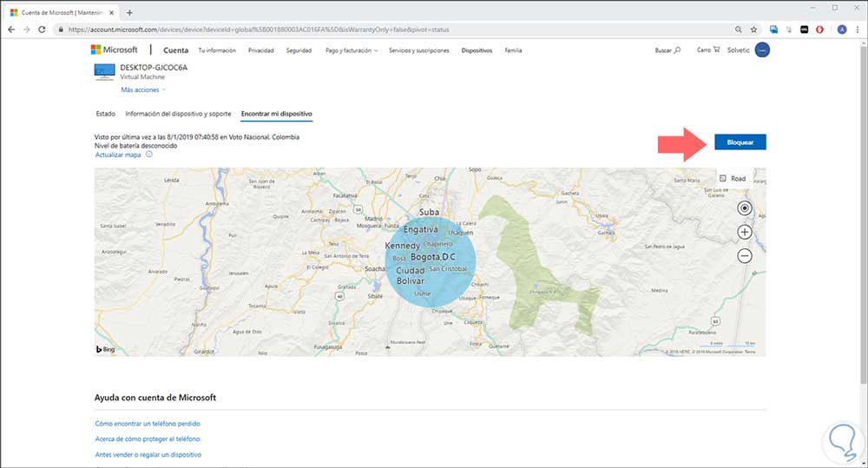Click the Engativá label on map
This screenshot has height=468, width=868.
(421, 229)
